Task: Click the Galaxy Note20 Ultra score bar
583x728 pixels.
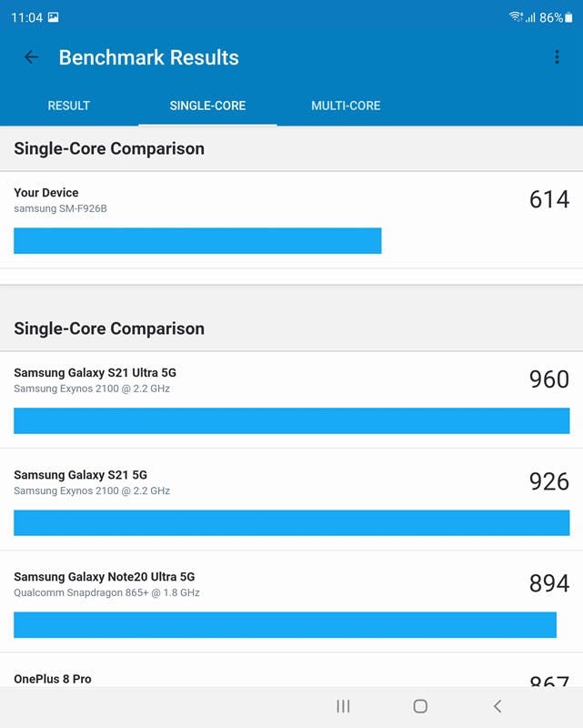Action: [285, 624]
